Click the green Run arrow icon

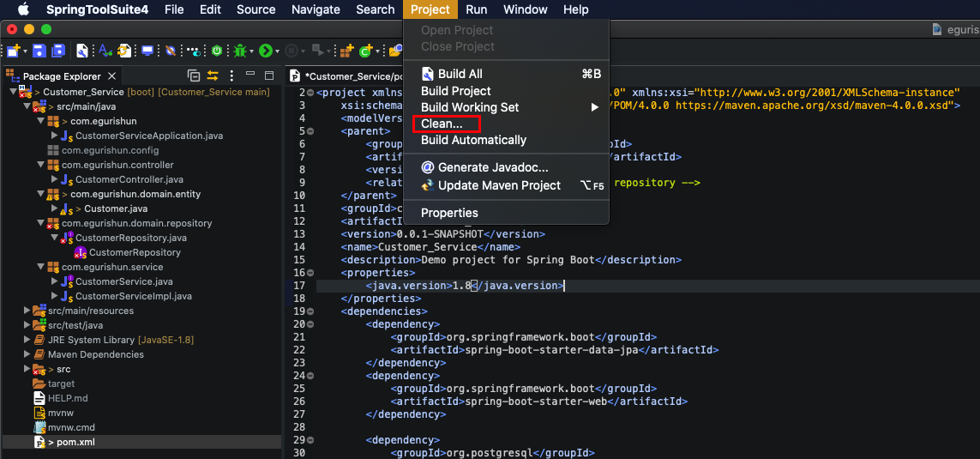[266, 51]
